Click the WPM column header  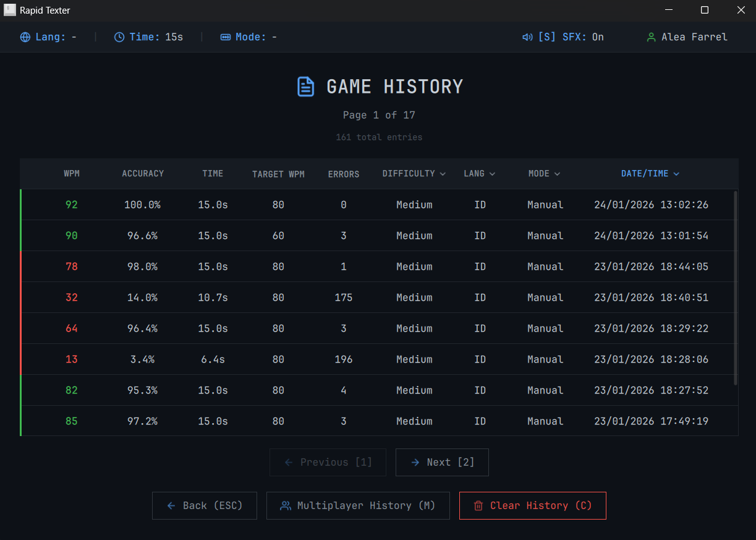[x=72, y=174]
